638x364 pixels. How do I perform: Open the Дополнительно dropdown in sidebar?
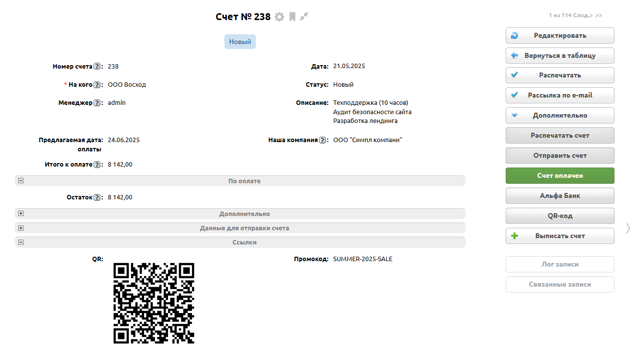[x=560, y=116]
